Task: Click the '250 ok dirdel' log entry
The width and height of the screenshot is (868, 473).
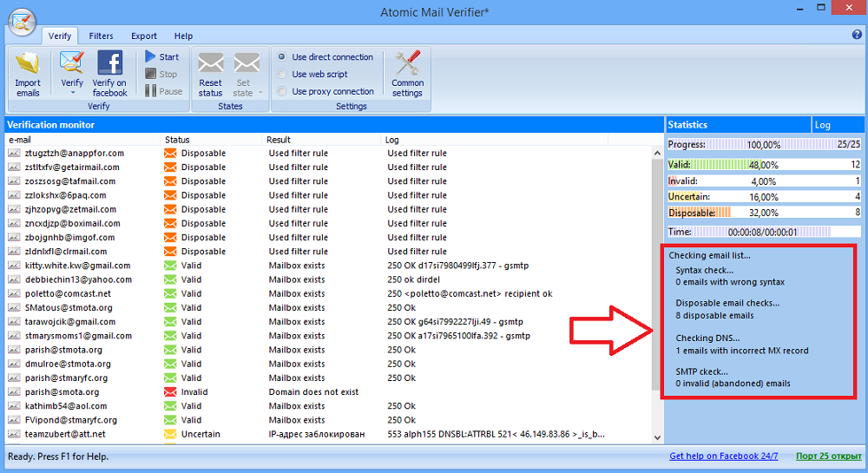Action: [413, 279]
